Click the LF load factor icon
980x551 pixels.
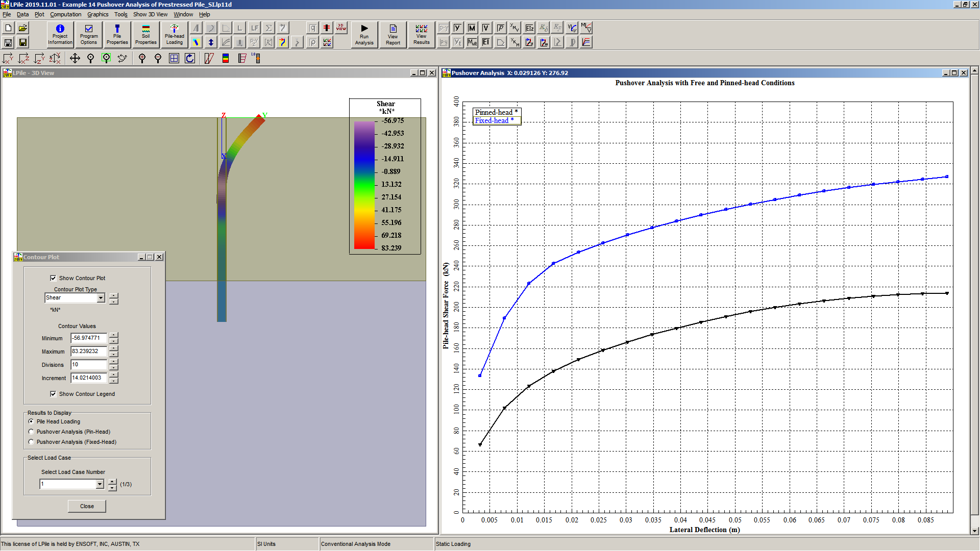(254, 28)
